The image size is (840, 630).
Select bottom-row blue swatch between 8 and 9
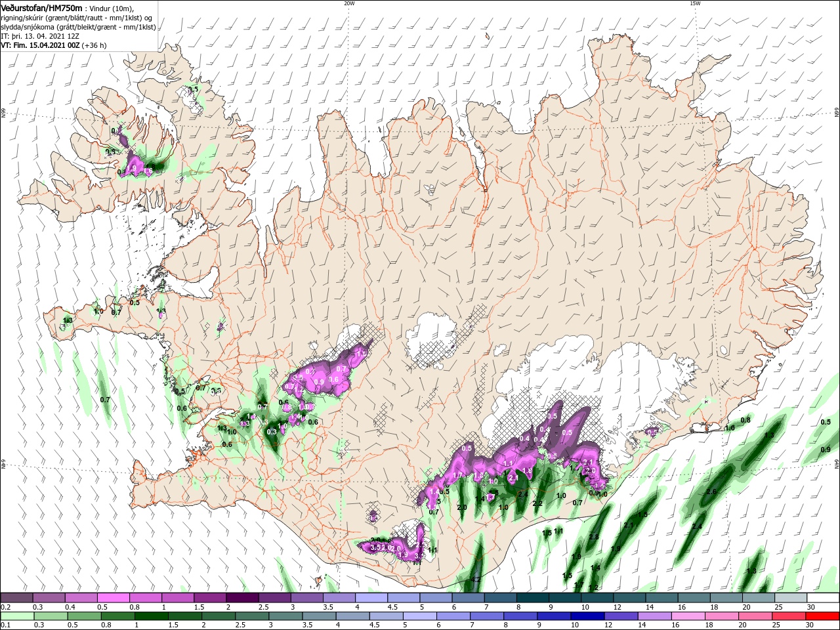pos(522,616)
